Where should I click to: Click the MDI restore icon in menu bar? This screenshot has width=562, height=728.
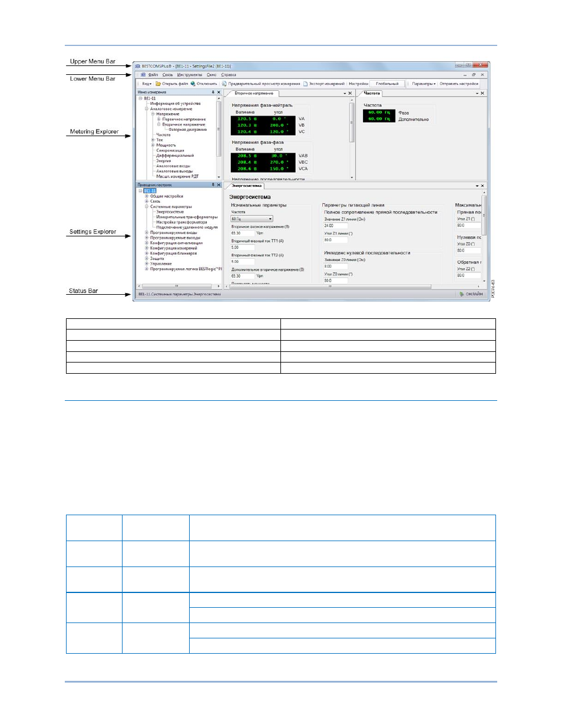474,75
